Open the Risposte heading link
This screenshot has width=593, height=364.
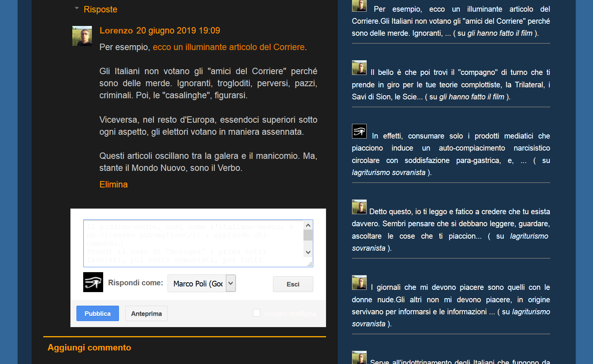(100, 9)
